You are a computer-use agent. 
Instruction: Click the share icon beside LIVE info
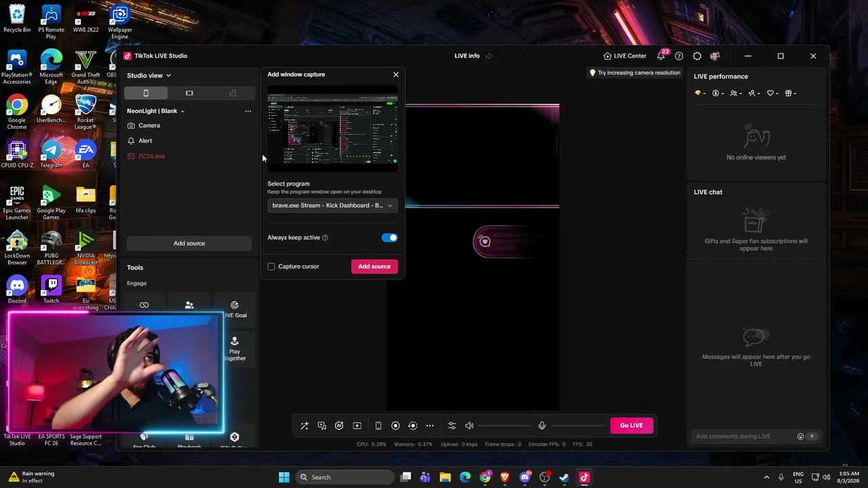tap(489, 56)
